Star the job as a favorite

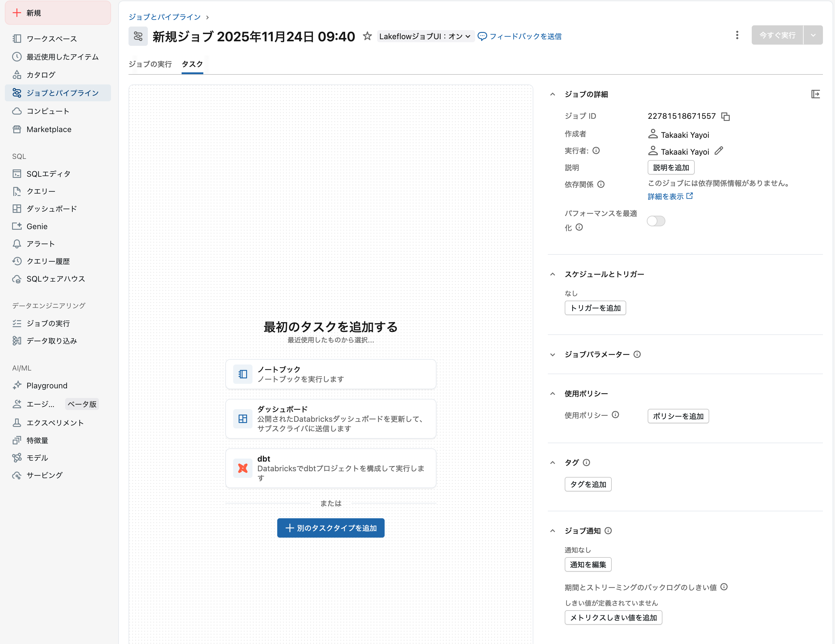point(367,36)
